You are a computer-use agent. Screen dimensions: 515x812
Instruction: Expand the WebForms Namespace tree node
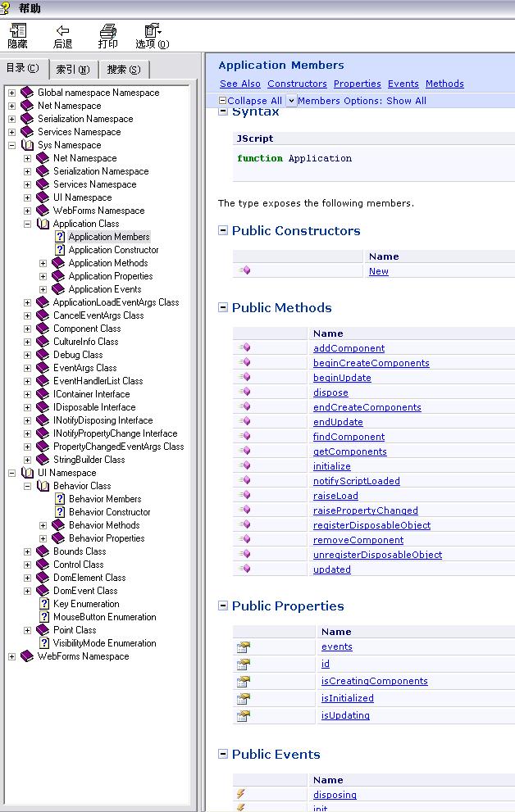(x=12, y=656)
